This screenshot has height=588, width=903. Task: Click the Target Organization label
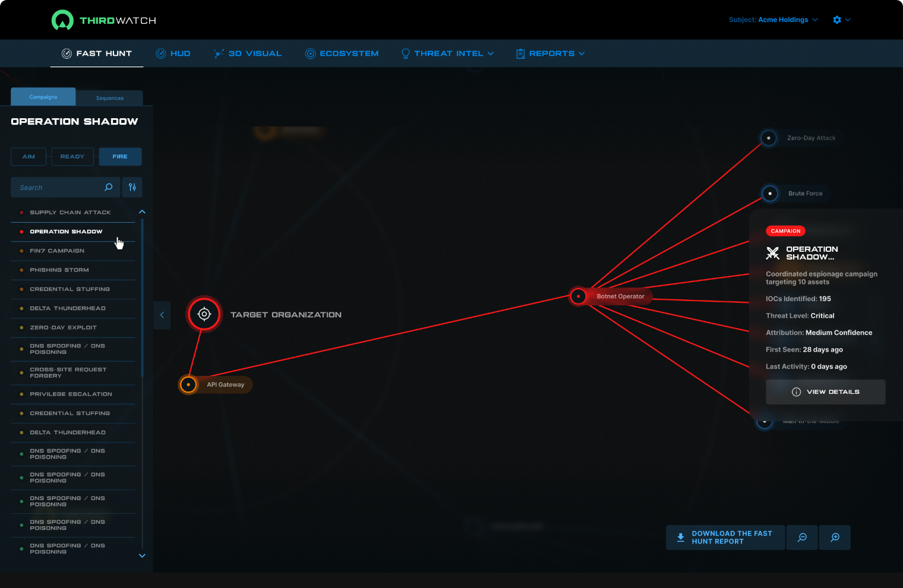click(286, 315)
